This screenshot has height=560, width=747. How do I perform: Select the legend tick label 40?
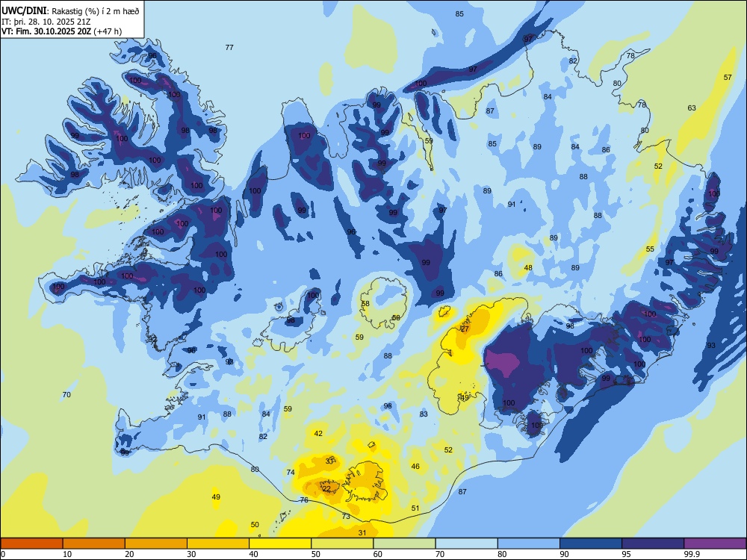tap(253, 554)
